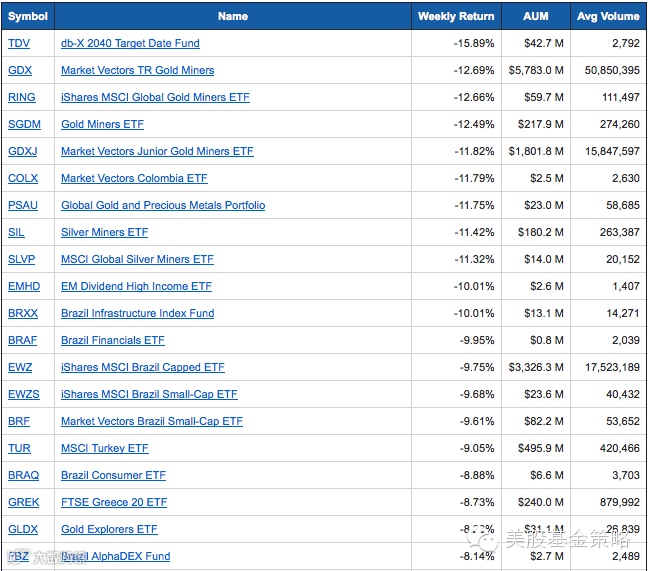
Task: Open iShares MSCI Global Gold Miners ETF
Action: (155, 97)
